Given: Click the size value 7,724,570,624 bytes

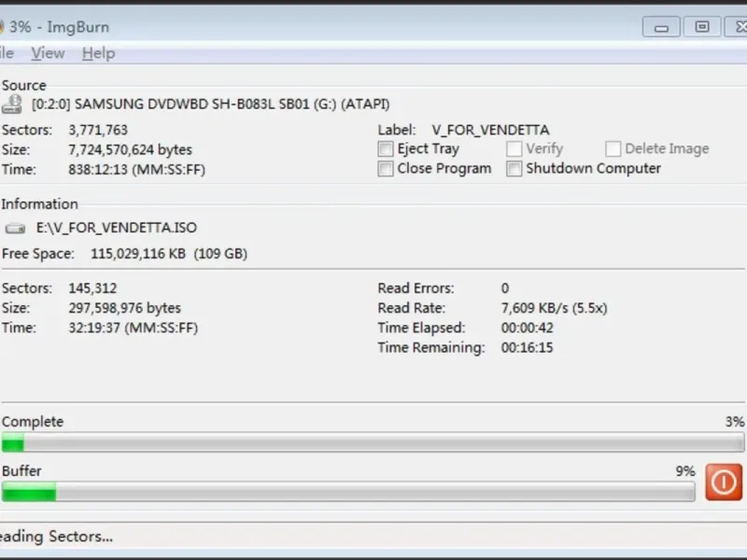Looking at the screenshot, I should [130, 149].
